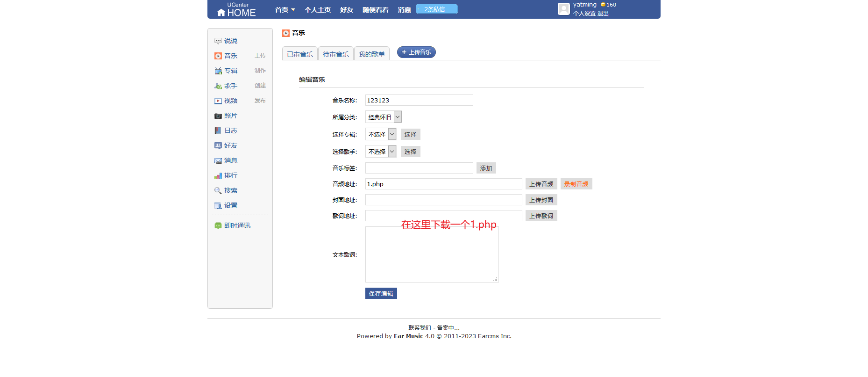Switch to the 待审音乐 tab
Image resolution: width=868 pixels, height=377 pixels.
coord(336,54)
